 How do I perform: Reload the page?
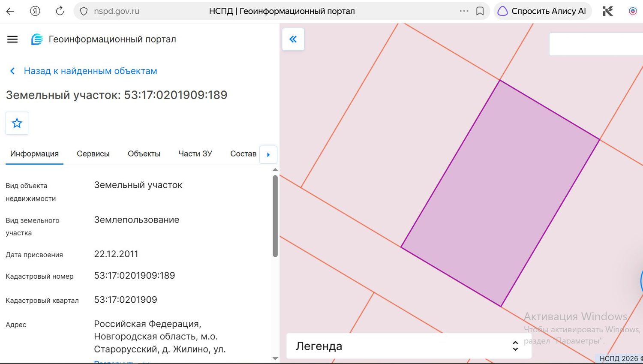pos(60,11)
